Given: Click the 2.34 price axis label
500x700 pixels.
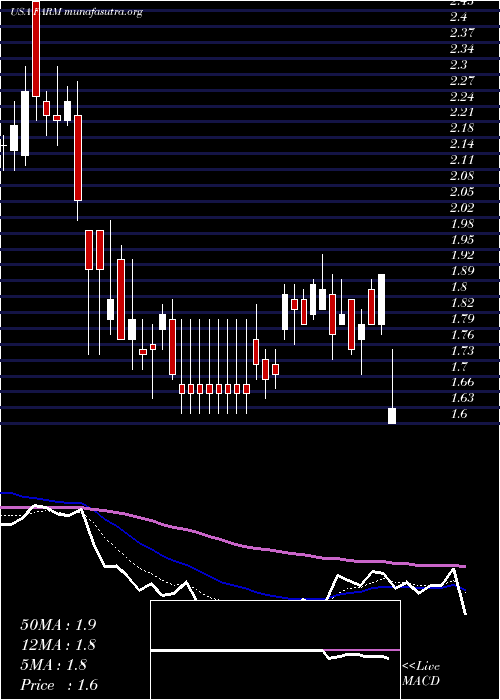Looking at the screenshot, I should [x=462, y=49].
